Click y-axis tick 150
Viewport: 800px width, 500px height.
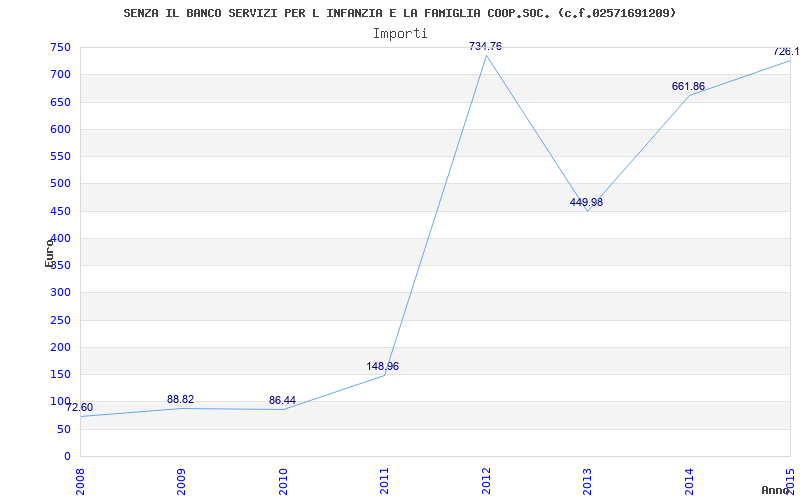(x=60, y=375)
